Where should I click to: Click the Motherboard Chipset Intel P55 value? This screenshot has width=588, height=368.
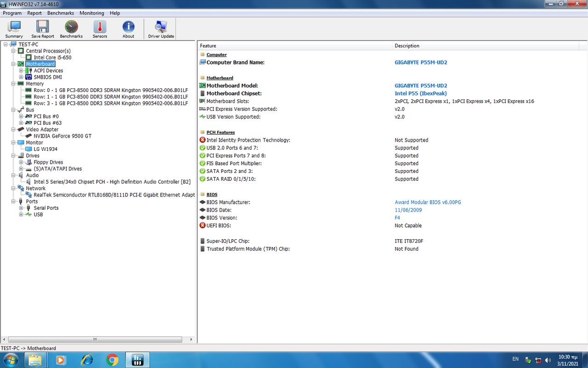[x=421, y=93]
